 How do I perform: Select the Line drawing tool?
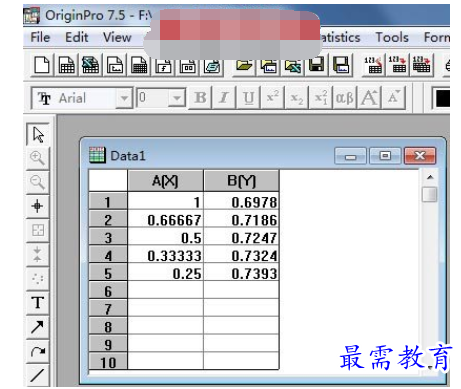[x=38, y=375]
